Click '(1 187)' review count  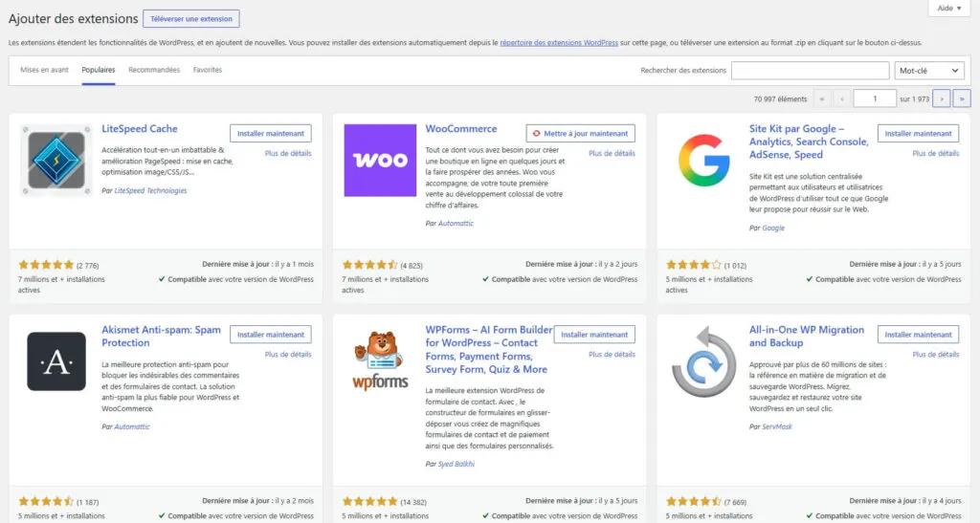click(87, 502)
